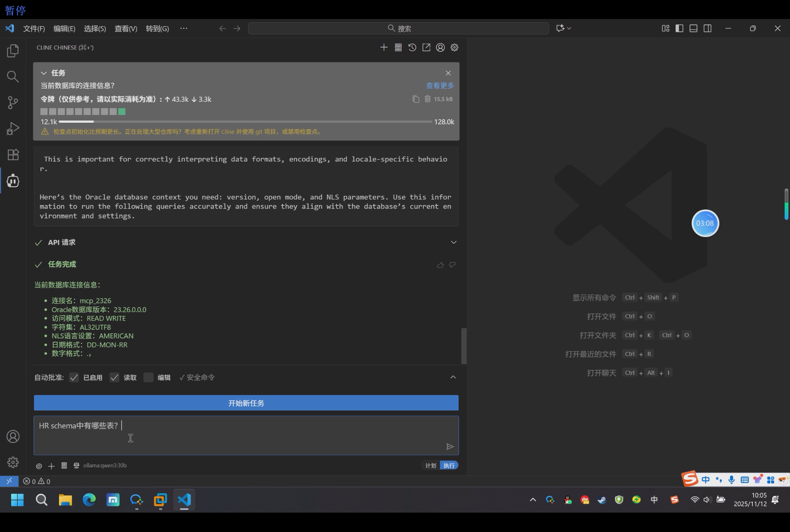Uncheck the 读取 auto-approve checkbox

(x=114, y=378)
